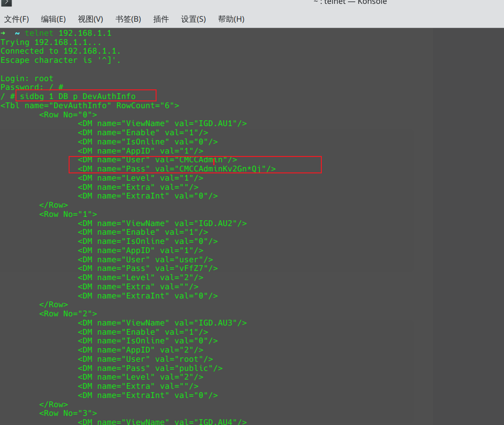This screenshot has width=504, height=425.
Task: Click the "Login: root" line
Action: [x=27, y=78]
